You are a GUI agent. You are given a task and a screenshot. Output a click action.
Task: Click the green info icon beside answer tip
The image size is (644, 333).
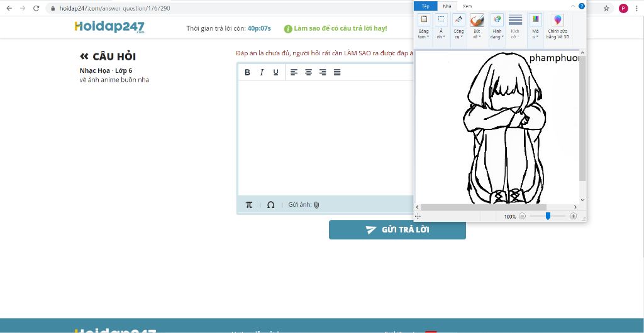[x=288, y=29]
